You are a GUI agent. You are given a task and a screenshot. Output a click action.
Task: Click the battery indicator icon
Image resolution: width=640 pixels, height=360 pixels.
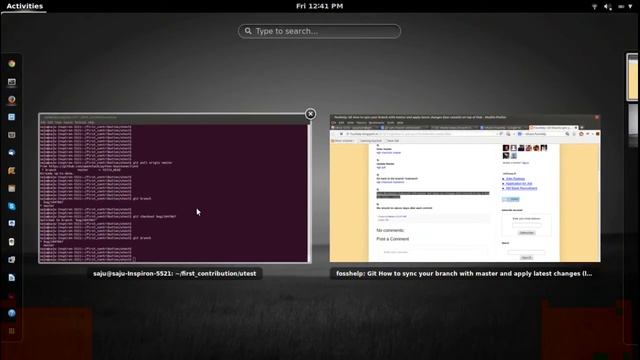tap(621, 7)
